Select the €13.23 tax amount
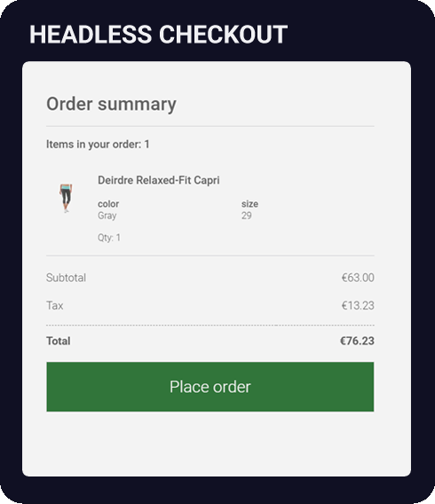This screenshot has width=435, height=504. point(358,305)
